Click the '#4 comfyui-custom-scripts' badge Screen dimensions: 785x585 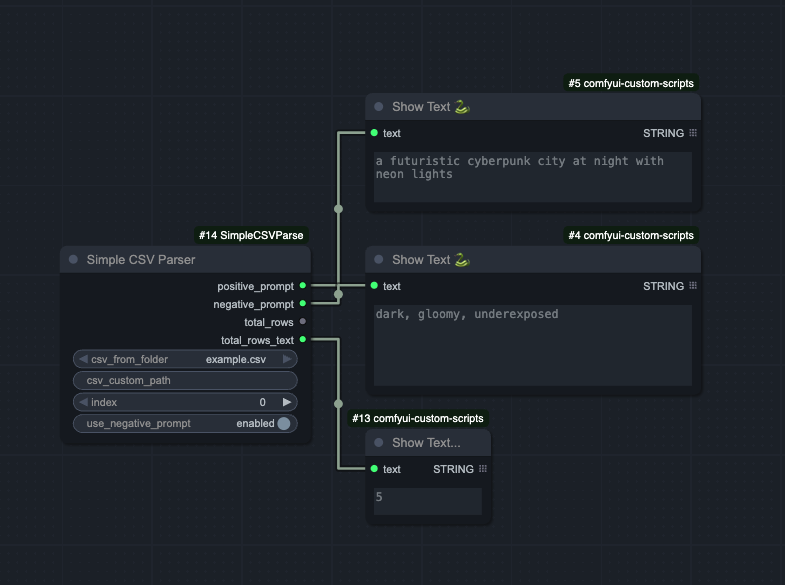631,235
